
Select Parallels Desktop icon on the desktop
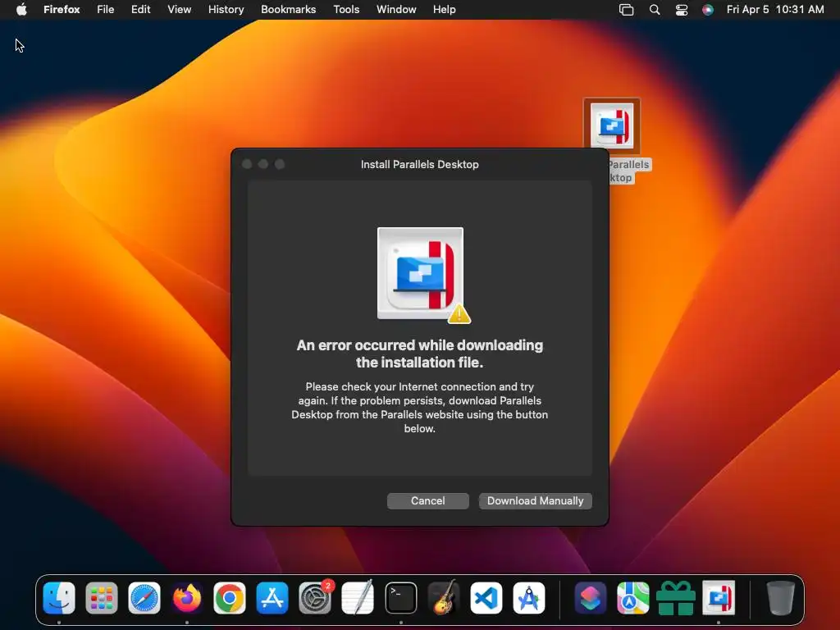click(612, 126)
